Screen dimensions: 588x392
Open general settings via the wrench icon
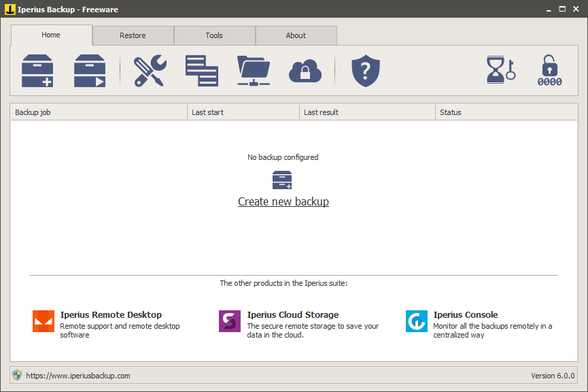click(150, 70)
